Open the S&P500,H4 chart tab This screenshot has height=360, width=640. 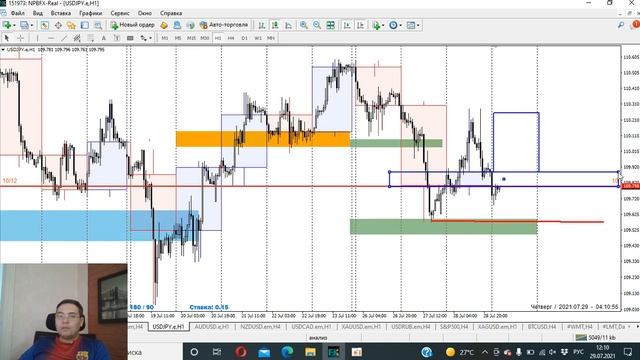click(x=454, y=327)
